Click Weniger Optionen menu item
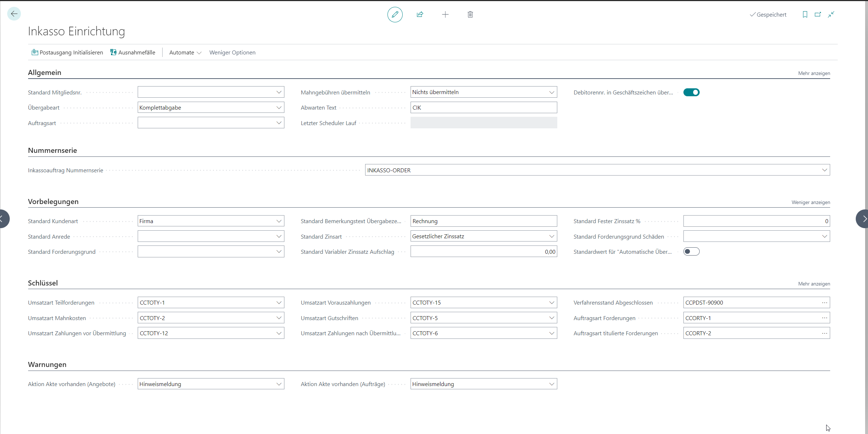Viewport: 868px width, 434px height. click(232, 53)
